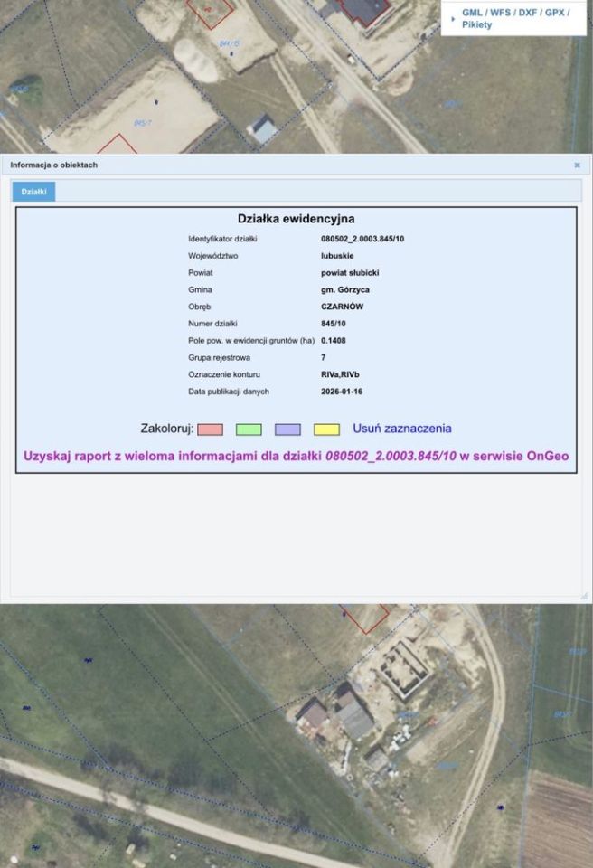Color the parcel with the green swatch
Screen dimensions: 593x868
click(249, 429)
